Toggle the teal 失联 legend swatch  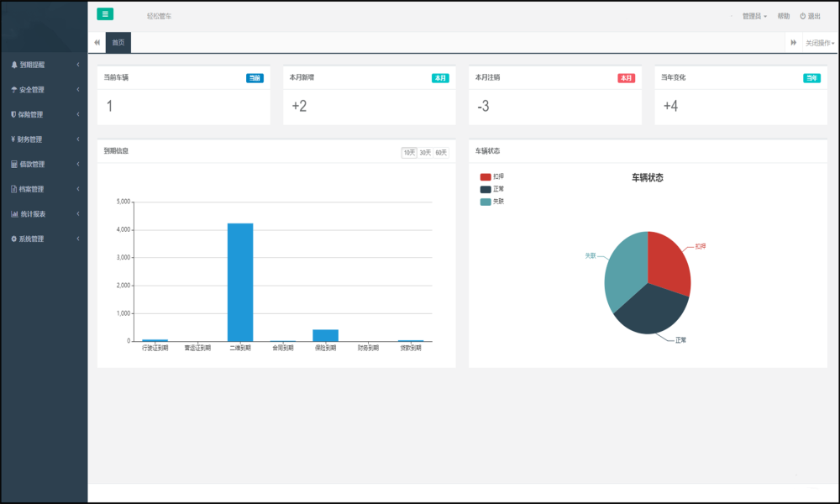tap(486, 202)
